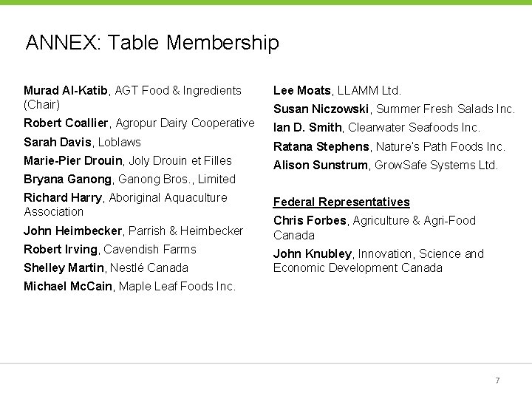The image size is (532, 399).
Task: Click Alison Sunstrum, GrowSafe Systems entry
Action: pos(385,165)
